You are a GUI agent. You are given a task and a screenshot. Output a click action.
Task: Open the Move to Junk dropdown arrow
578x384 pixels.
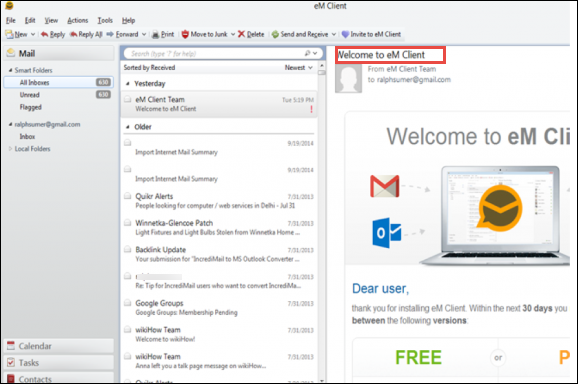point(233,34)
